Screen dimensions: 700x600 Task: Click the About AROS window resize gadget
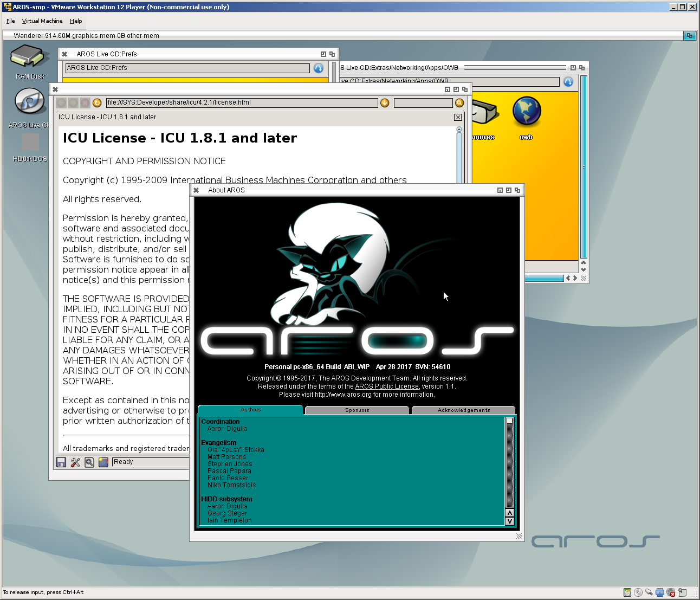(x=519, y=536)
